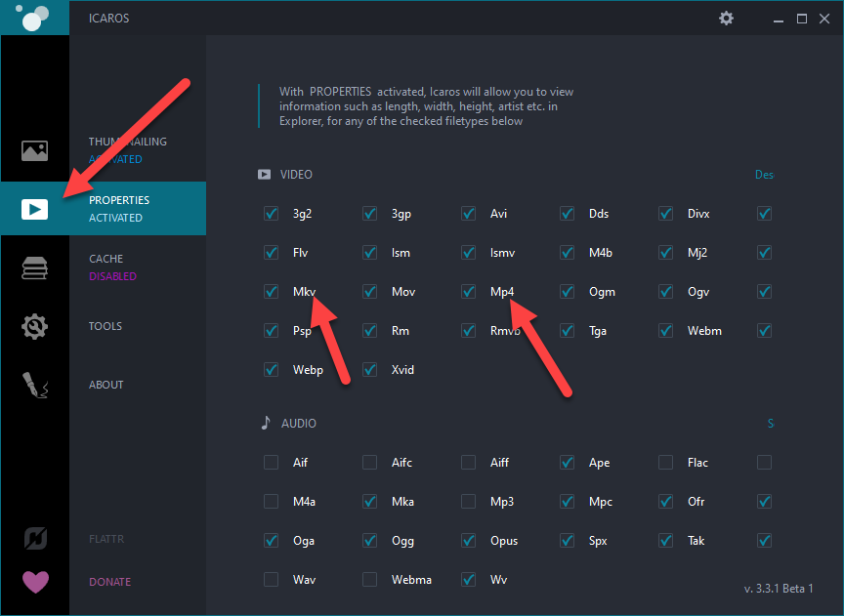Enable the Flac audio checkbox
Image resolution: width=844 pixels, height=616 pixels.
coord(666,463)
